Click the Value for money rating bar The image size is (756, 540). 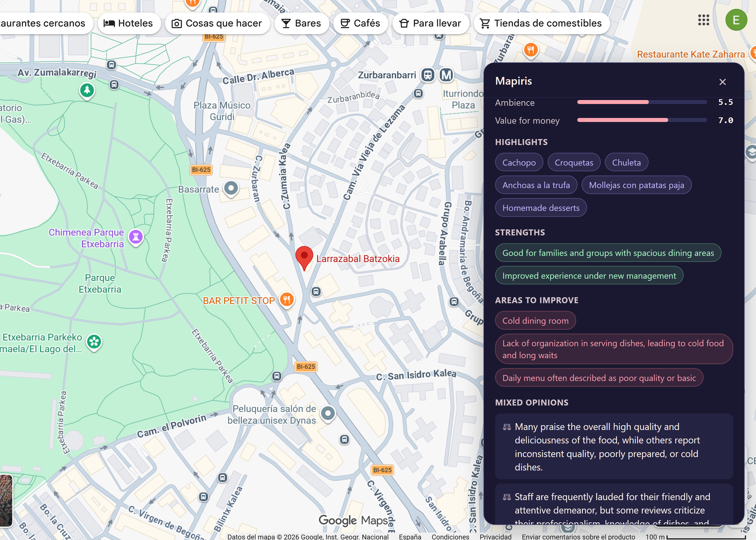[x=642, y=120]
